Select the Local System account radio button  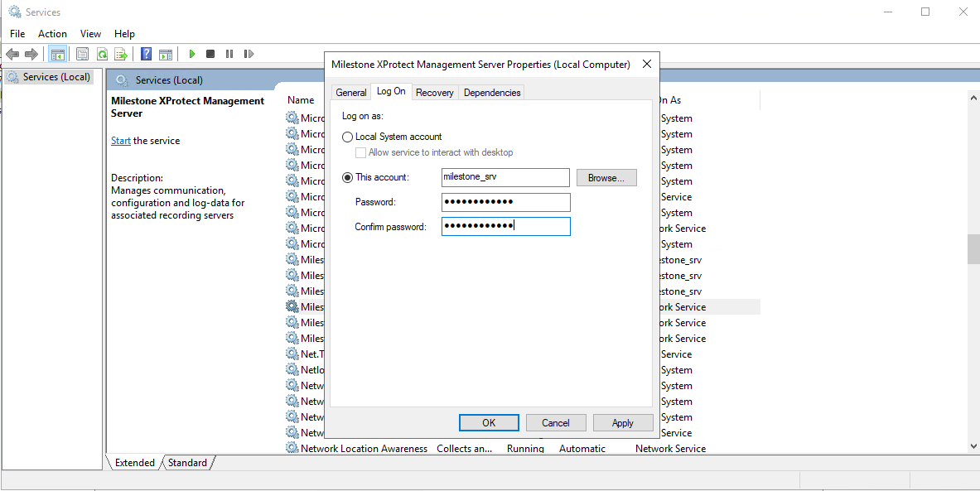[347, 137]
